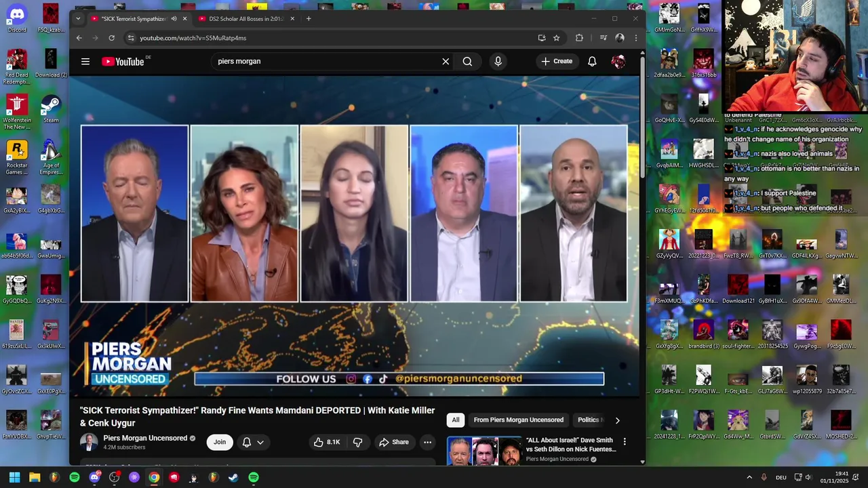Viewport: 868px width, 488px height.
Task: Select the All filter chip
Action: pos(456,420)
